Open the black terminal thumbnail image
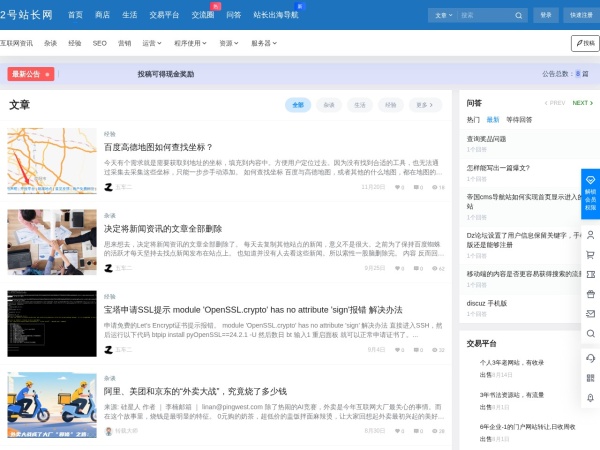The width and height of the screenshot is (600, 450). pyautogui.click(x=52, y=323)
